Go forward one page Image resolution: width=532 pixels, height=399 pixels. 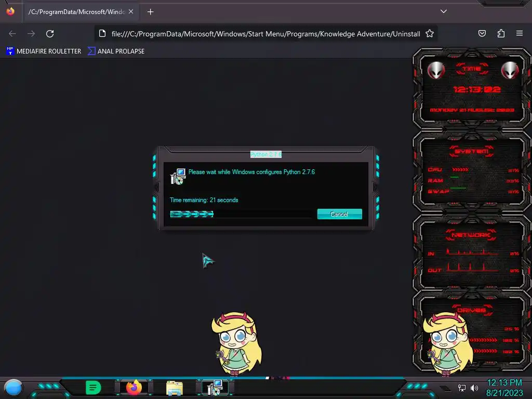pos(31,34)
